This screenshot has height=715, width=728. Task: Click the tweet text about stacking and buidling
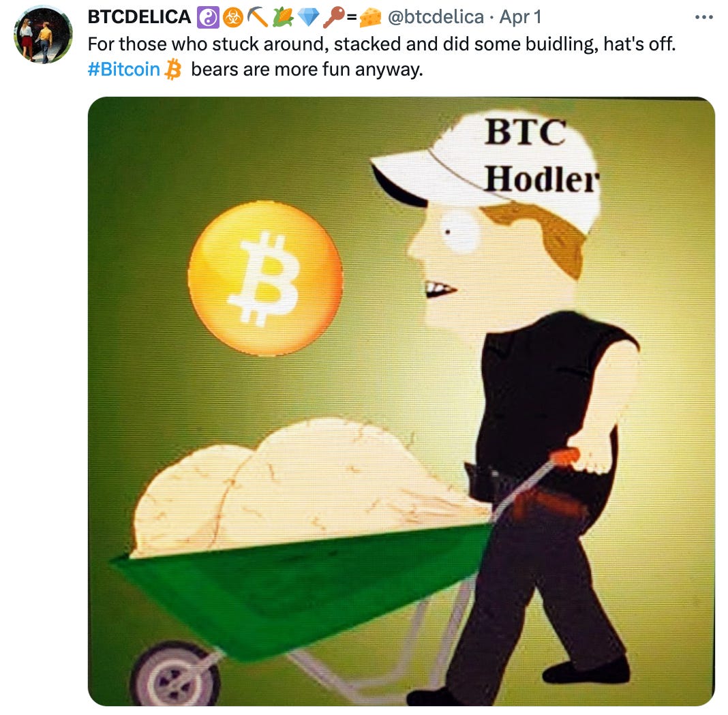(382, 44)
